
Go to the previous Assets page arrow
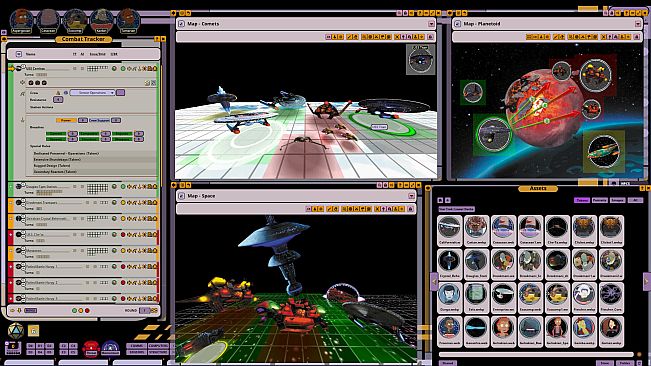click(x=434, y=281)
